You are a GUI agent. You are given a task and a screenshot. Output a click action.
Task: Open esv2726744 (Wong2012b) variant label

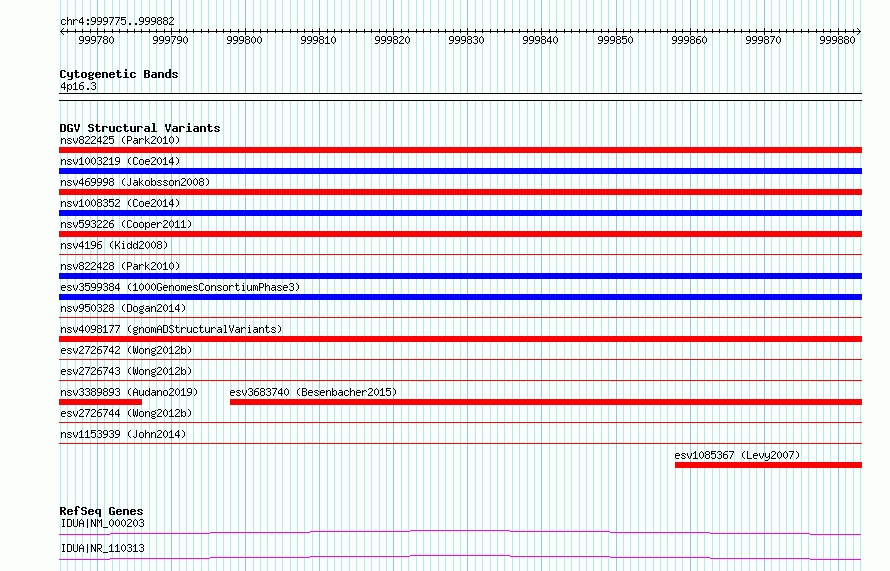[126, 413]
